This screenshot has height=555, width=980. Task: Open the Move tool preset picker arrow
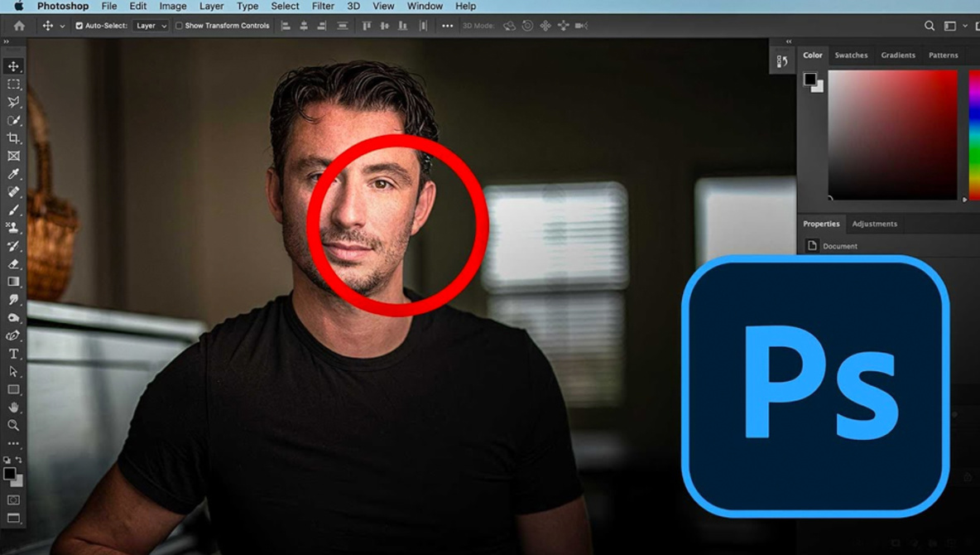point(62,27)
